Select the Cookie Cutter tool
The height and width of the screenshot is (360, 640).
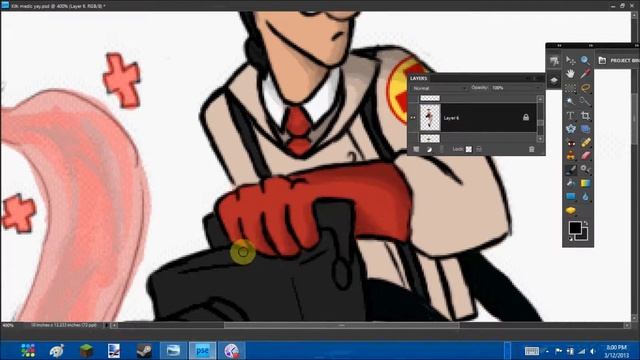coord(571,129)
